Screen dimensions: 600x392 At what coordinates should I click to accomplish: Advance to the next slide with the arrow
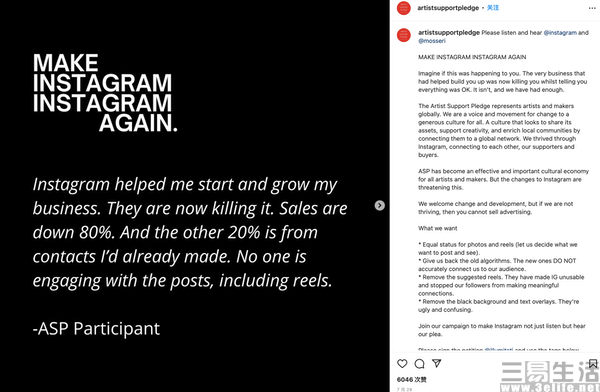tap(379, 206)
